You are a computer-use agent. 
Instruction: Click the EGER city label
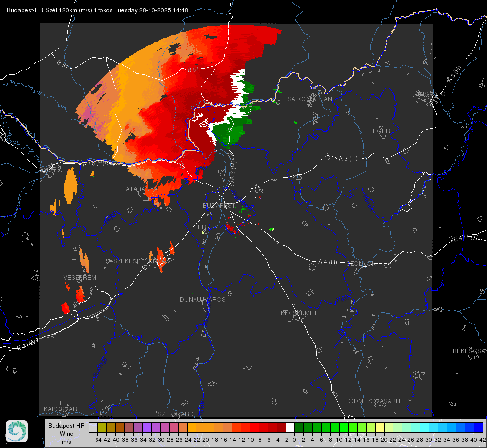(x=381, y=131)
